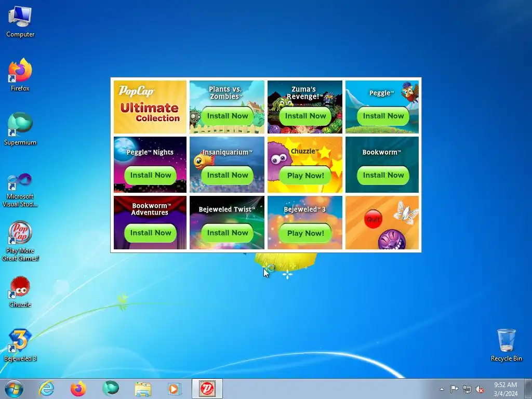Select Microsoft Visual Studio desktop shortcut
532x399 pixels.
(20, 190)
